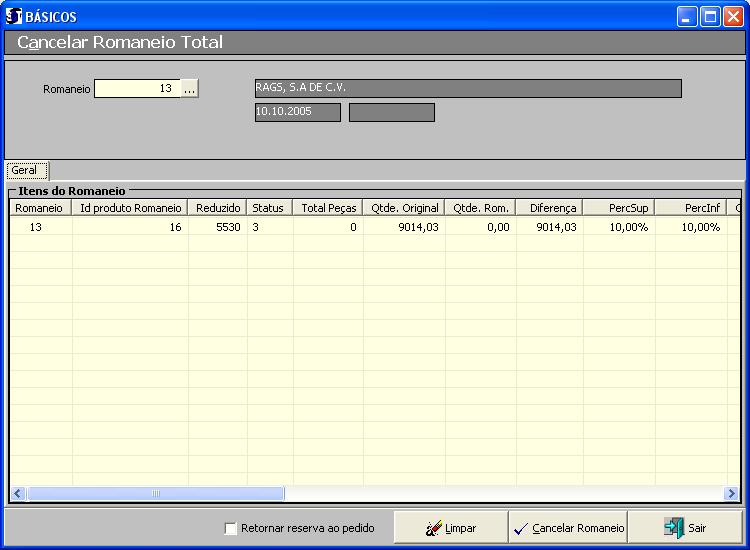Viewport: 750px width, 550px height.
Task: Click the Sair exit button
Action: tap(685, 528)
